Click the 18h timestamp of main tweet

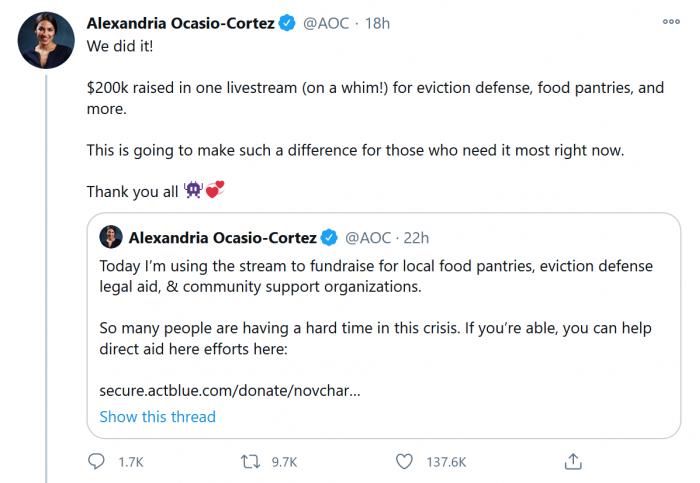376,23
